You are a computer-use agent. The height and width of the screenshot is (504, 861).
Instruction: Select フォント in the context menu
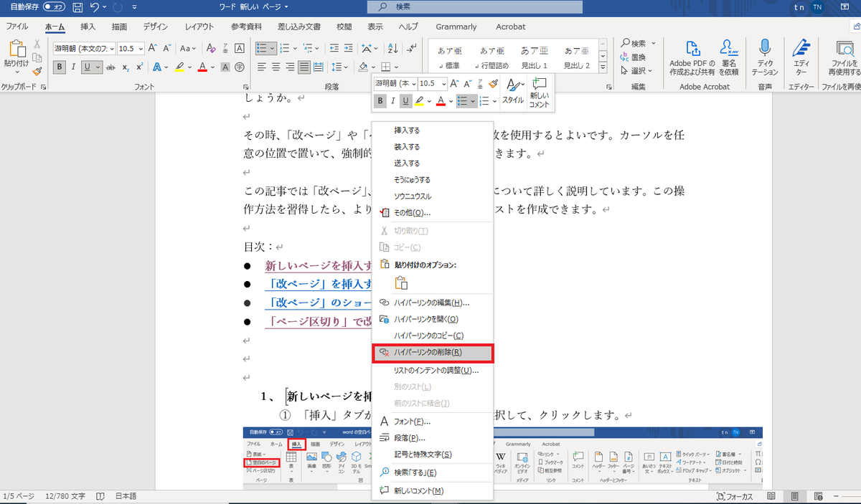point(433,422)
